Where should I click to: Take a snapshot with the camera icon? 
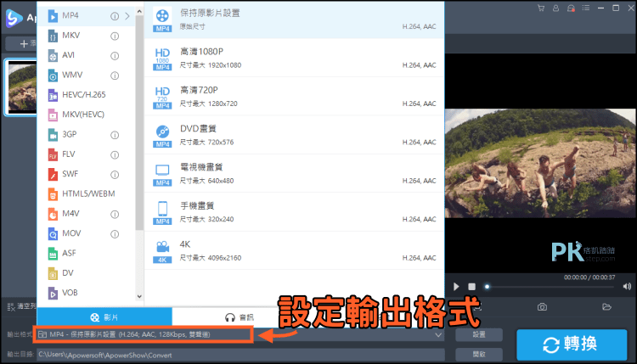542,307
